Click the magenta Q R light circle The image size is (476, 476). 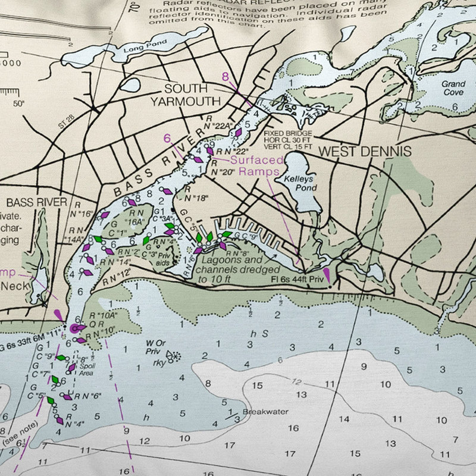click(x=75, y=328)
